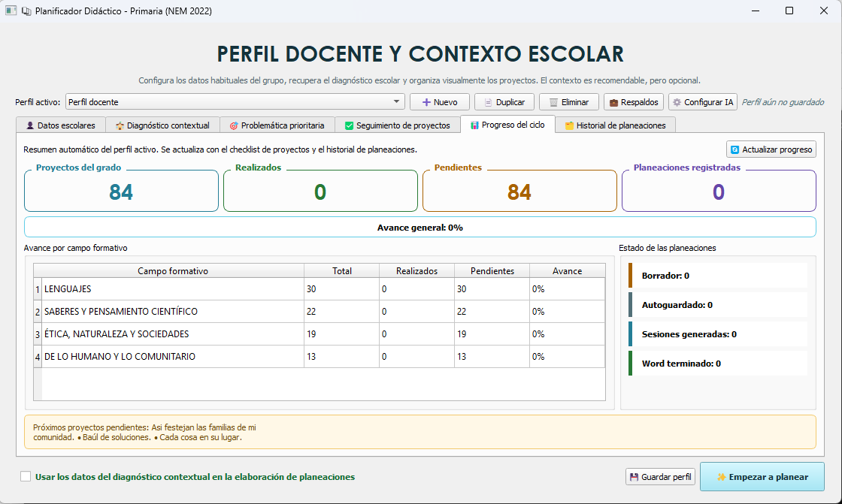Select SABERES Y PENSAMIENTO CIENTÍFICO cell
Image resolution: width=842 pixels, height=504 pixels.
(x=173, y=311)
